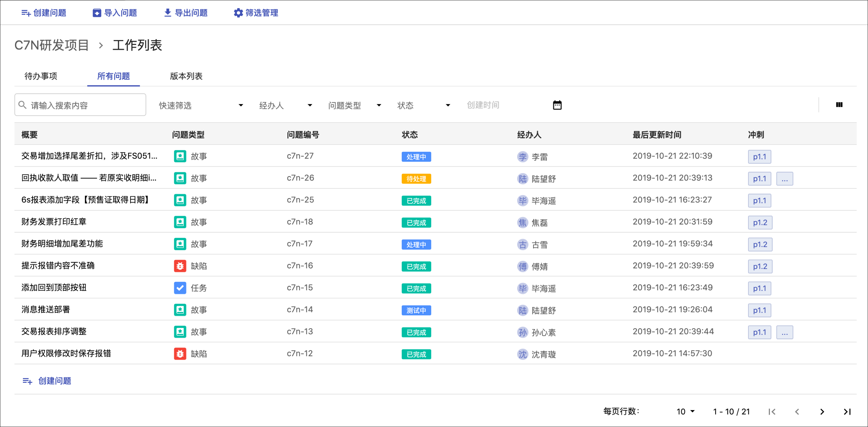Viewport: 868px width, 427px height.
Task: Click the 待处理 status tag for c7n-26
Action: tap(416, 179)
